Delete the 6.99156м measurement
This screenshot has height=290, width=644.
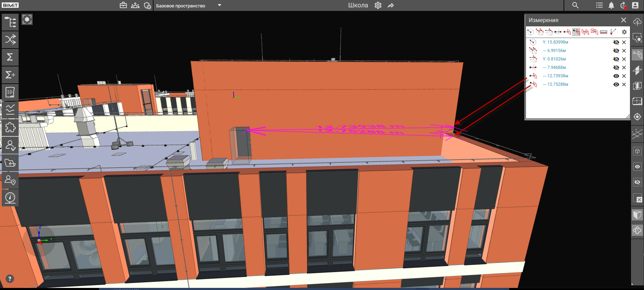coord(624,51)
